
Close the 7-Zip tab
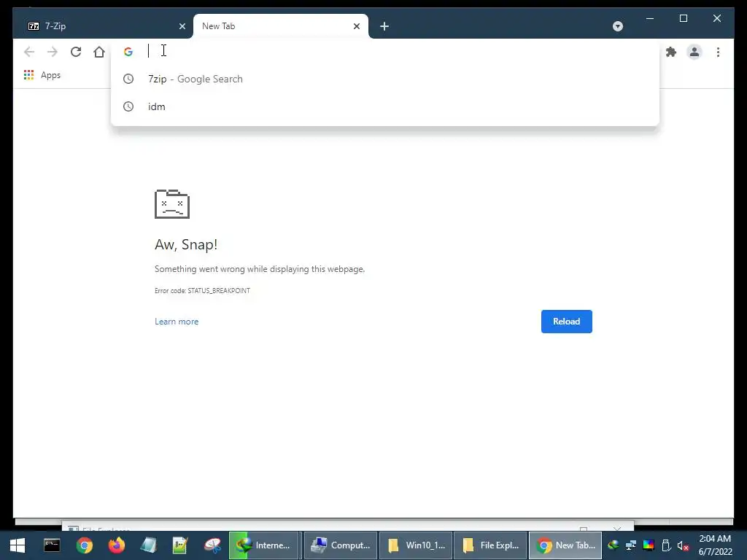pos(182,26)
